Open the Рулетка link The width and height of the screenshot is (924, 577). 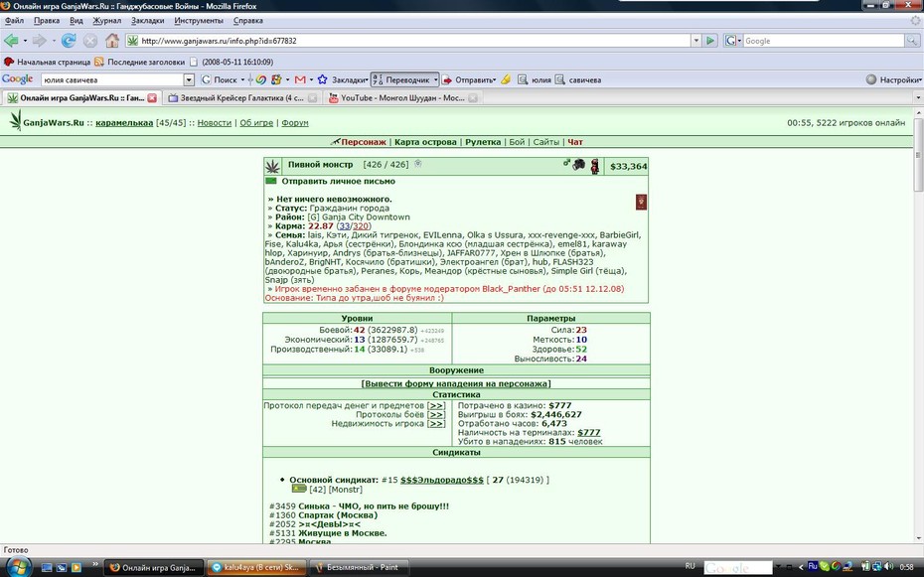point(483,142)
